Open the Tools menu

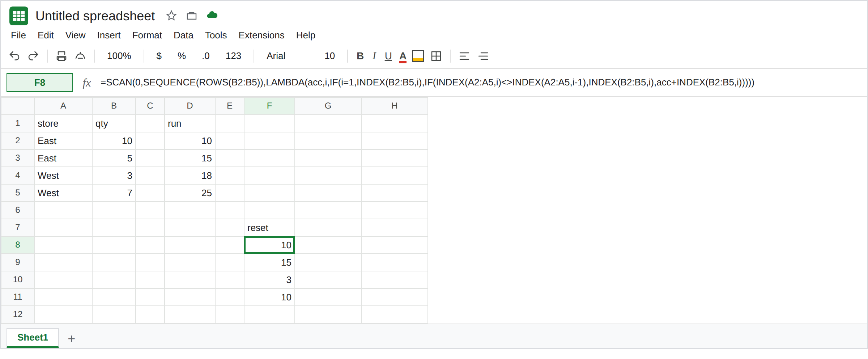click(x=216, y=35)
